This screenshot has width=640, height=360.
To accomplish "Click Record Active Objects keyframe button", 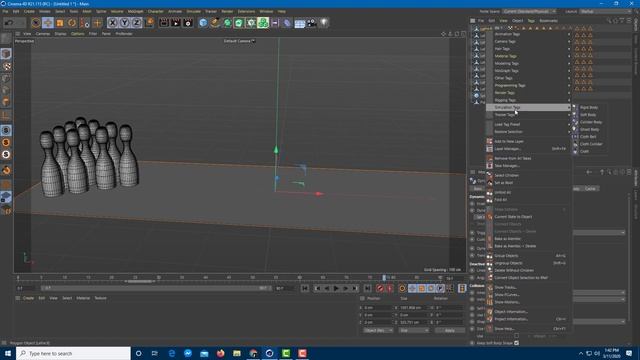I will coord(380,289).
